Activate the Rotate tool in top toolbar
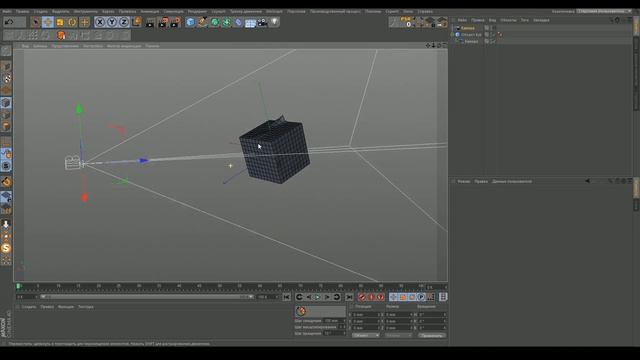The height and width of the screenshot is (360, 640). [x=72, y=22]
